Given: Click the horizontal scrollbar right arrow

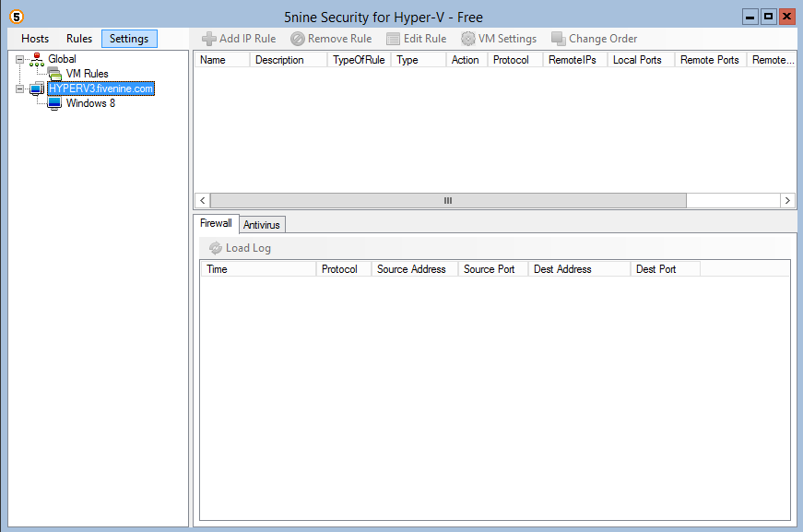Looking at the screenshot, I should click(x=787, y=200).
